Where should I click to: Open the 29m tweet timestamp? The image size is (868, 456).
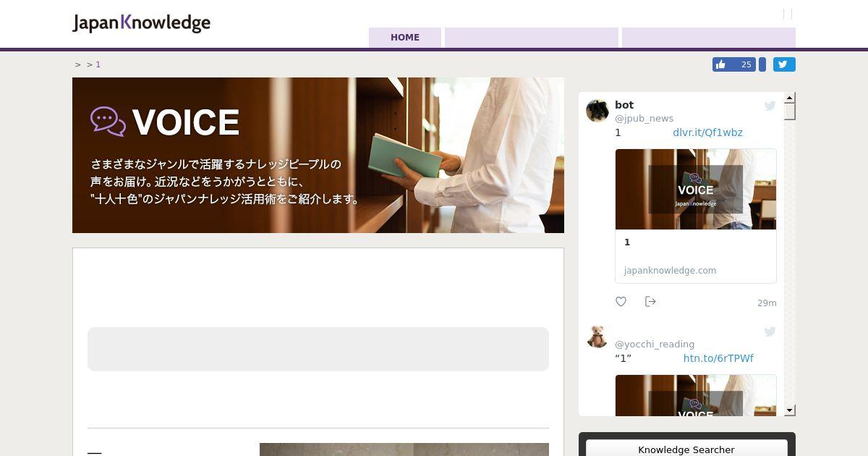point(767,303)
